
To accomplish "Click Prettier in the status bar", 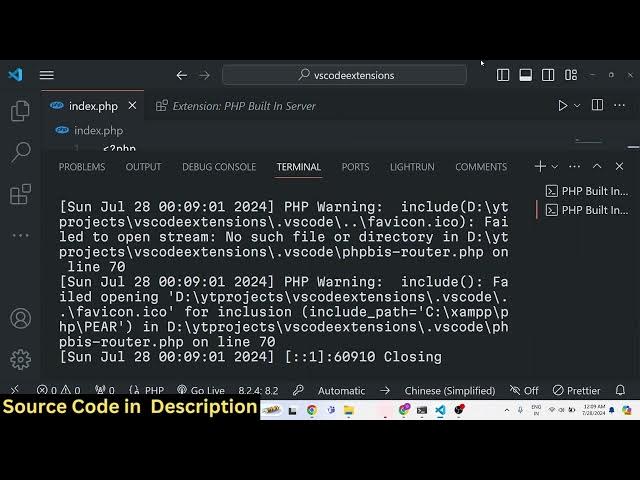I will tap(576, 391).
